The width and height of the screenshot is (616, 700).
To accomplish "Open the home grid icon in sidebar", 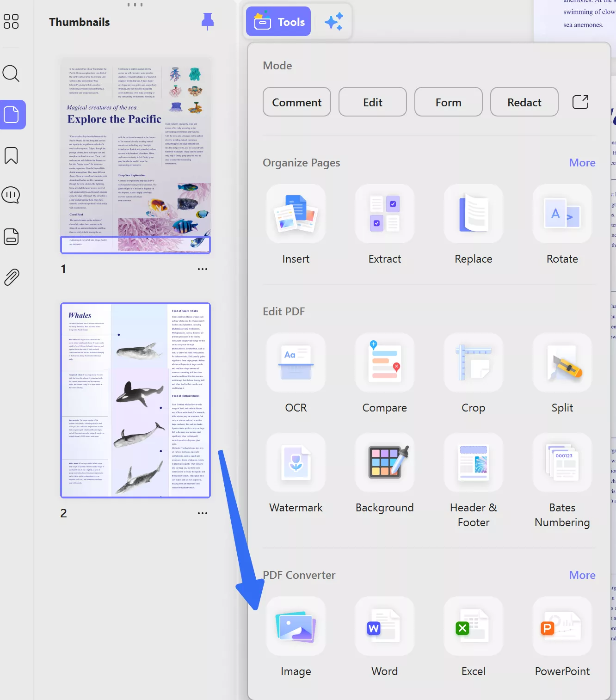I will pos(11,21).
